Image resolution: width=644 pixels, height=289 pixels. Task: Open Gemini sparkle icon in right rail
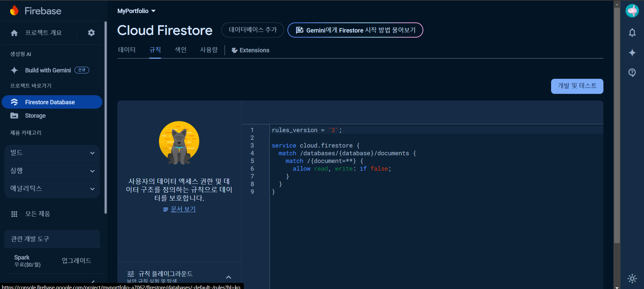click(x=632, y=53)
